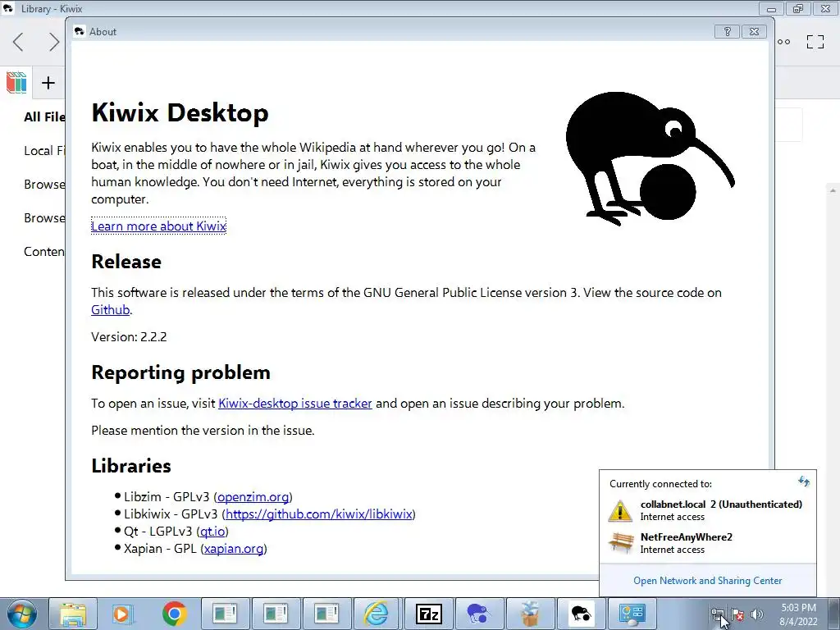840x630 pixels.
Task: Open the Learn more about Kiwix link
Action: pos(158,226)
